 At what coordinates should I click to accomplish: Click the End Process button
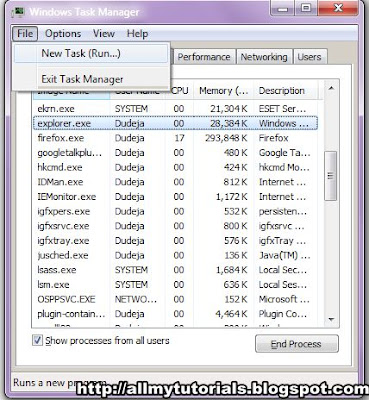[x=297, y=344]
